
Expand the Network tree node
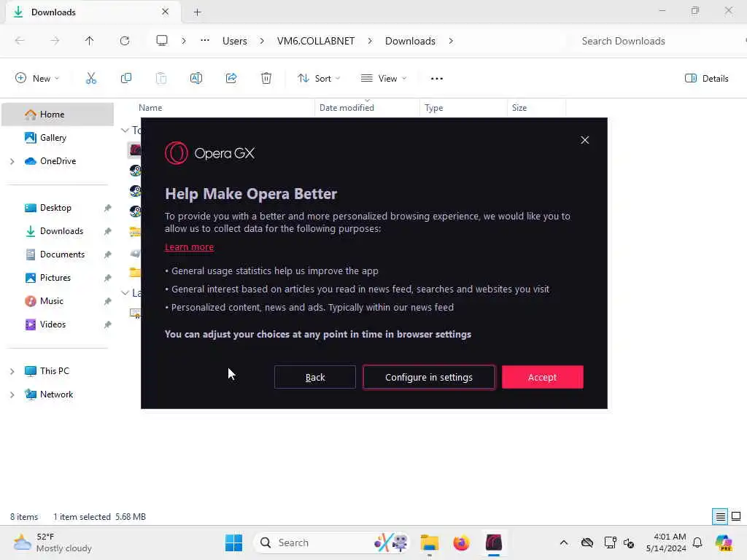coord(12,394)
